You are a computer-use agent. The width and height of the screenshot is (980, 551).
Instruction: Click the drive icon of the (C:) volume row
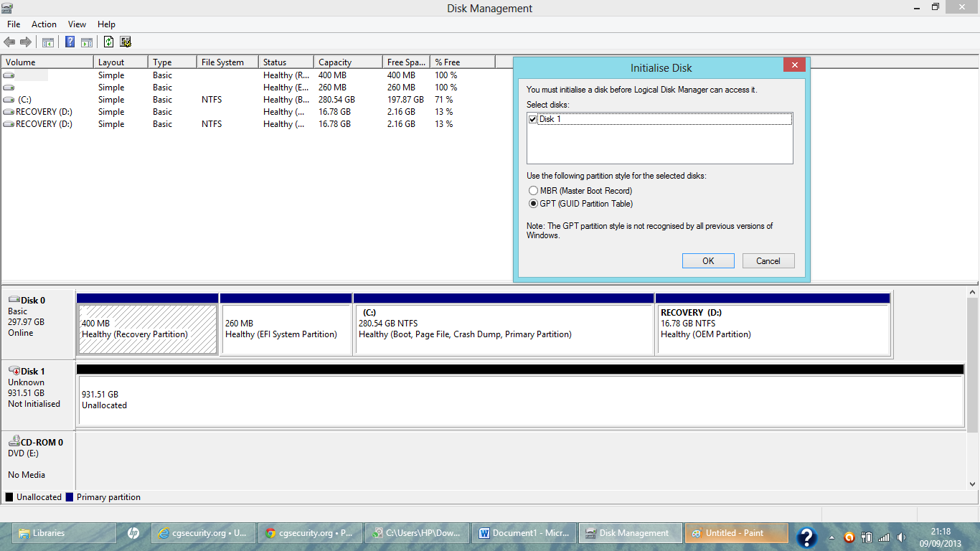(9, 100)
